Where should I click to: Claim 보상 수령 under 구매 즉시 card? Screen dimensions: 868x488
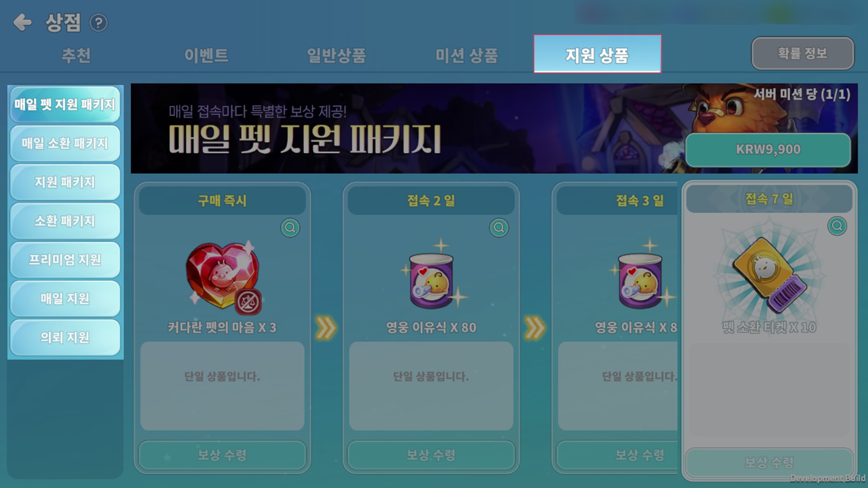(x=223, y=455)
